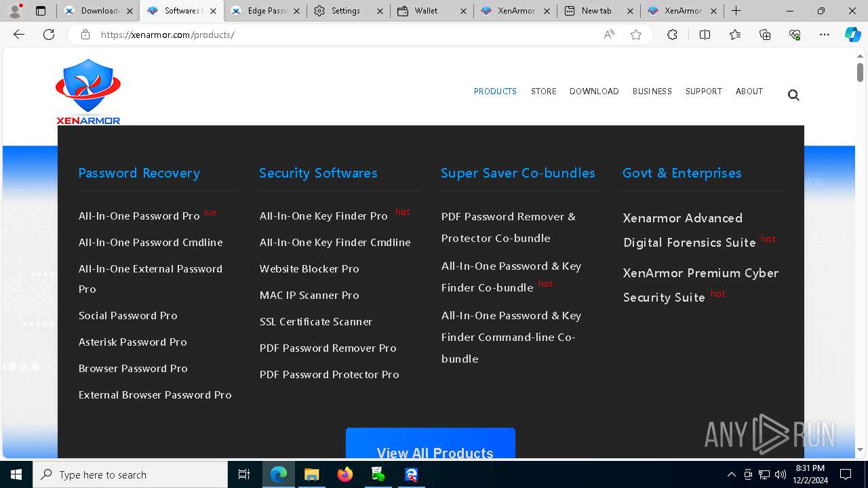The height and width of the screenshot is (488, 868).
Task: Open a new tab with plus button
Action: point(736,11)
